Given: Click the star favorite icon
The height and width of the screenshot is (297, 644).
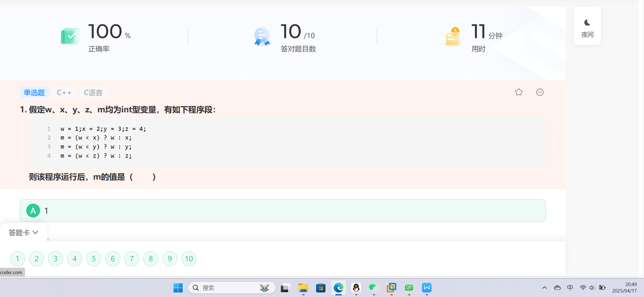Looking at the screenshot, I should point(519,92).
